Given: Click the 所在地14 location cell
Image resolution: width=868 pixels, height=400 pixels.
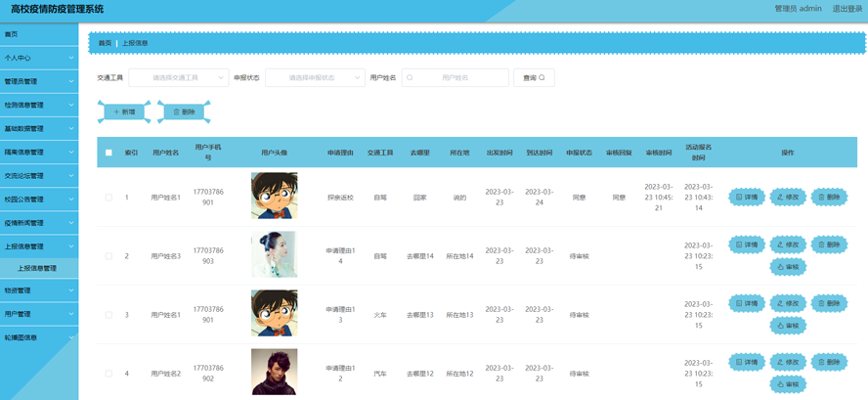Looking at the screenshot, I should click(460, 256).
